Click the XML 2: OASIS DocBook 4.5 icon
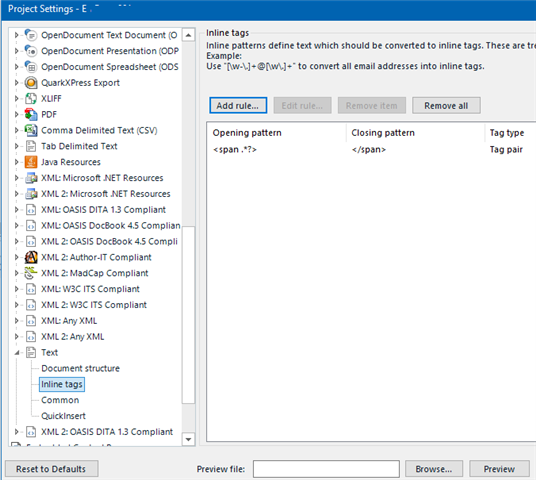This screenshot has height=480, width=536. [x=31, y=241]
